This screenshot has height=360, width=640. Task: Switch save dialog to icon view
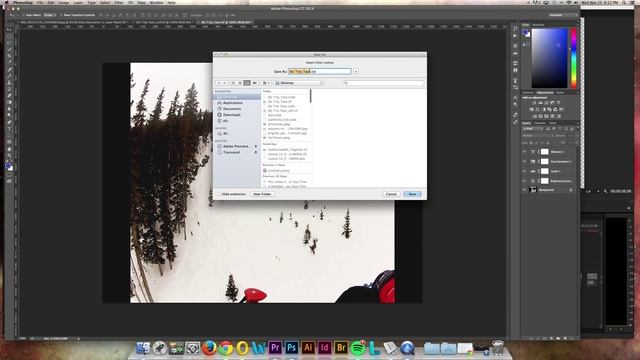click(x=233, y=83)
